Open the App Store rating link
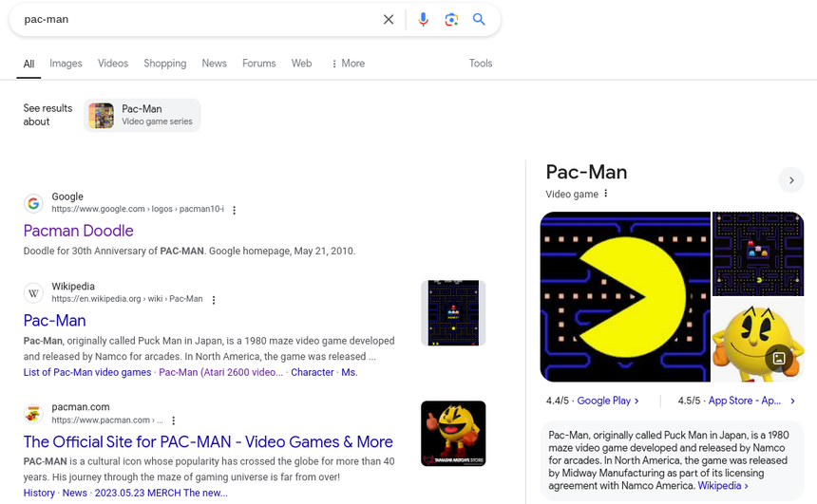The width and height of the screenshot is (817, 504). click(x=745, y=401)
